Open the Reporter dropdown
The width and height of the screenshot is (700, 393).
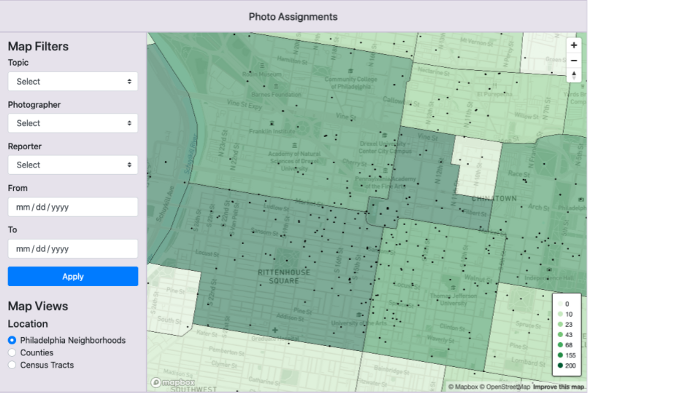coord(73,165)
